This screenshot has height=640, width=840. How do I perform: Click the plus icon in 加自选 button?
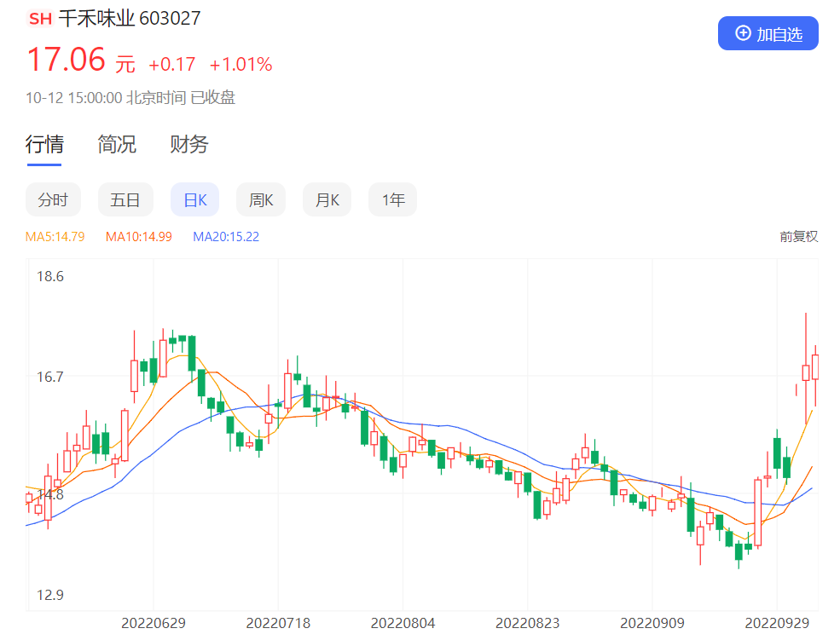click(x=743, y=33)
